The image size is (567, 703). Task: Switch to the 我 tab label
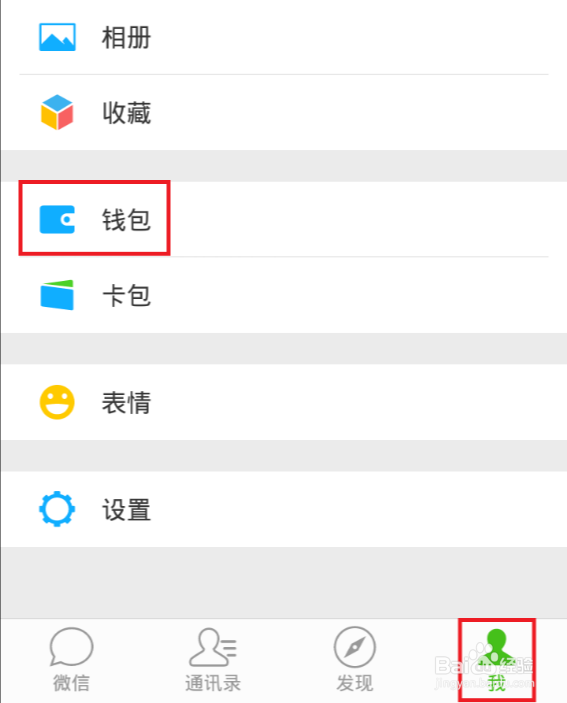coord(497,683)
